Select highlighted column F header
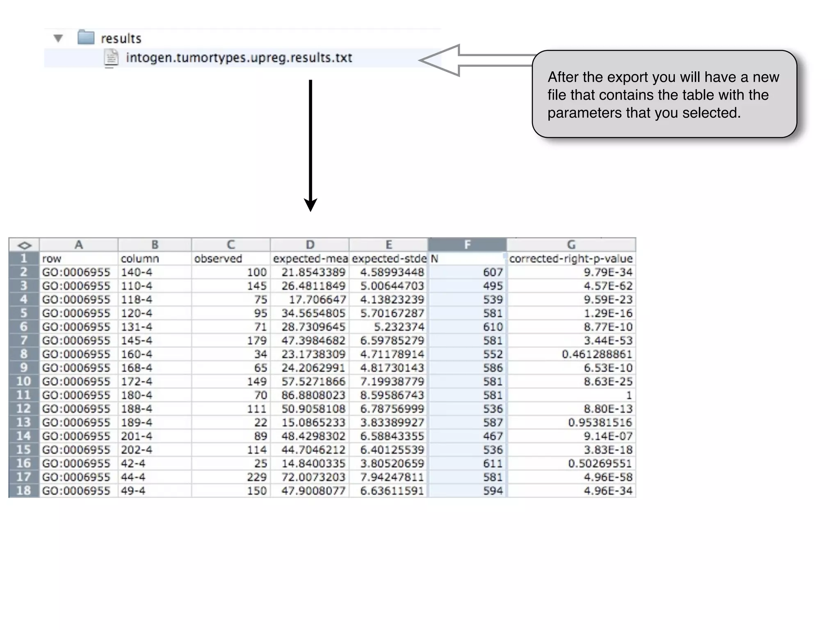 click(x=467, y=245)
